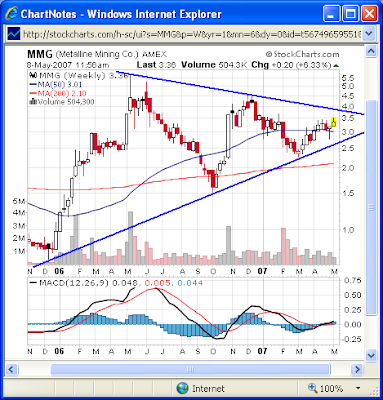383x400 pixels.
Task: Click the horizontal scrollbar thumb
Action: (x=190, y=369)
